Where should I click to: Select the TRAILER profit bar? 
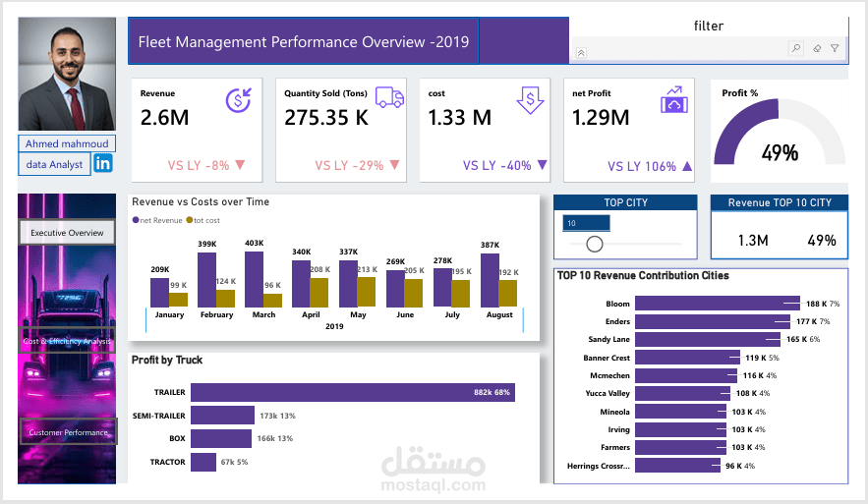[353, 392]
